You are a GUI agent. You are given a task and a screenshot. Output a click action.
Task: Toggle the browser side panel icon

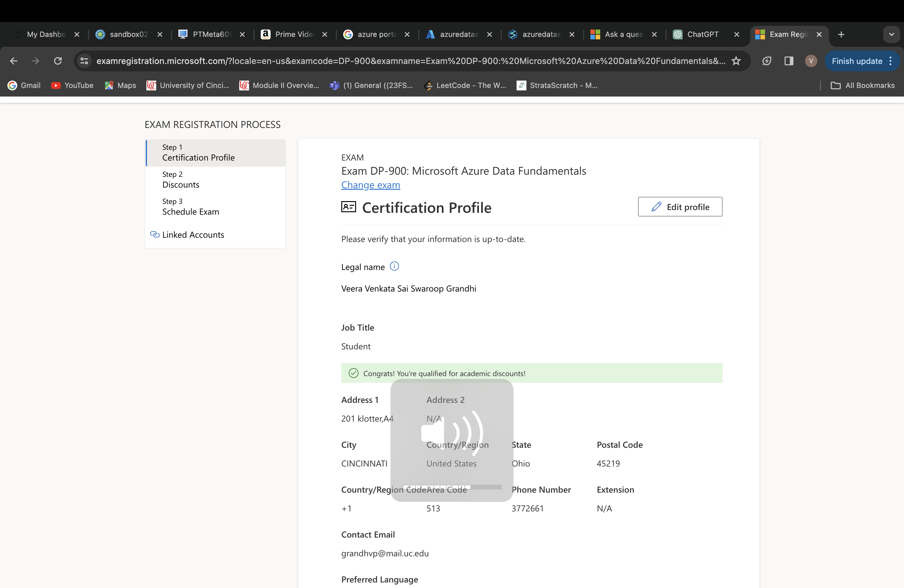point(789,61)
